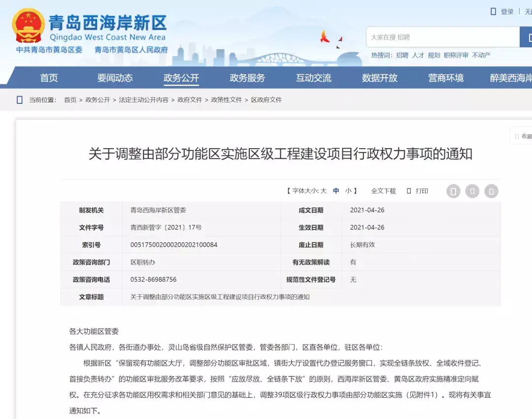Click the 全文下载 download link

[383, 191]
